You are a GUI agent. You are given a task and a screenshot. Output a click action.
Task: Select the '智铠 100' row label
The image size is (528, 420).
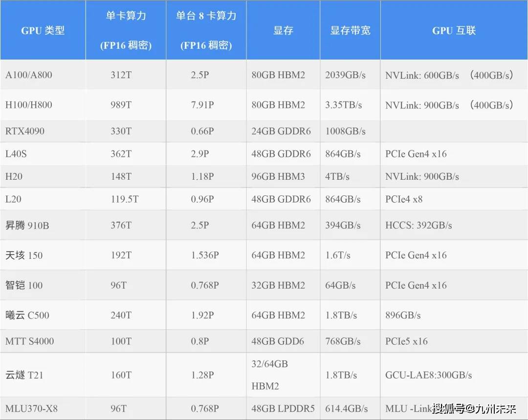point(24,285)
